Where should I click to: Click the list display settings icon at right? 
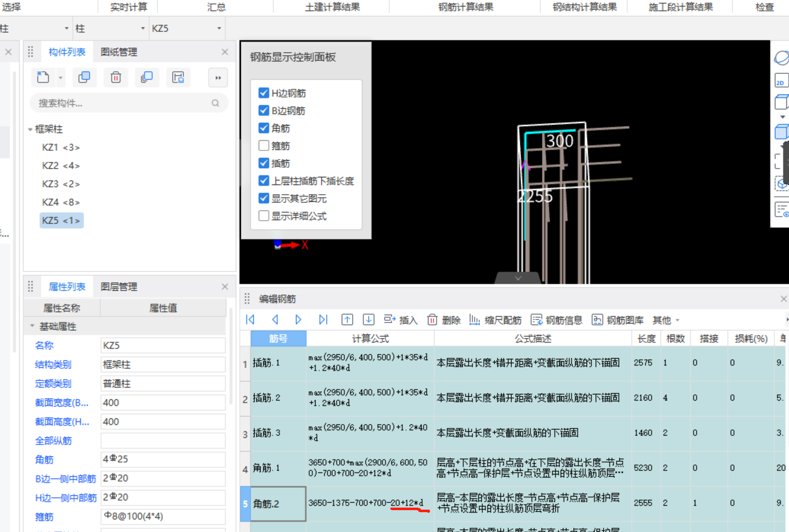pyautogui.click(x=782, y=209)
